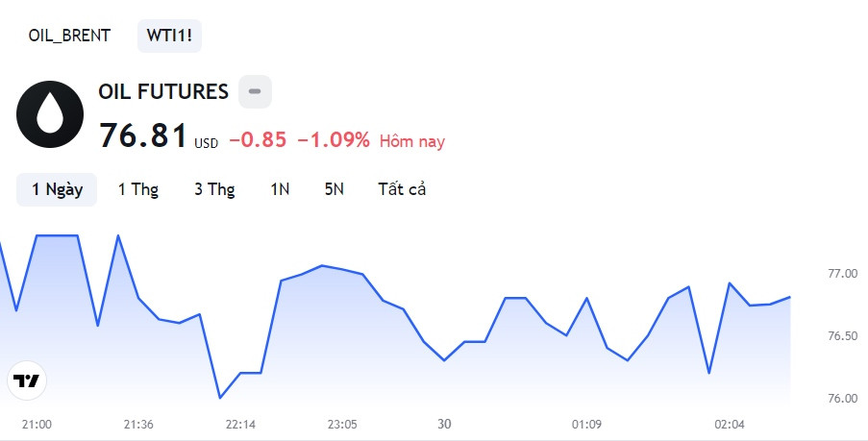This screenshot has width=868, height=441.
Task: Click the oil drop logo icon
Action: 50,114
